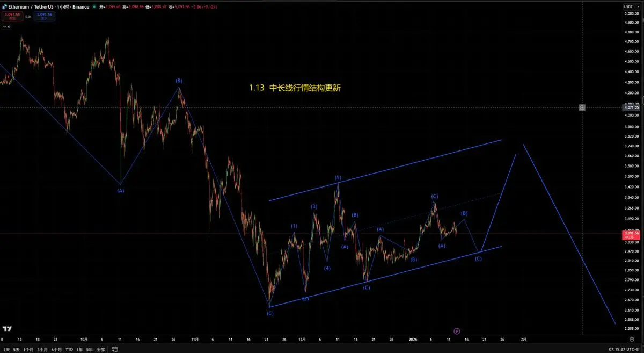Viewport: 644px width, 353px height.
Task: Click the TradingView logo on the chart
Action: pos(8,329)
